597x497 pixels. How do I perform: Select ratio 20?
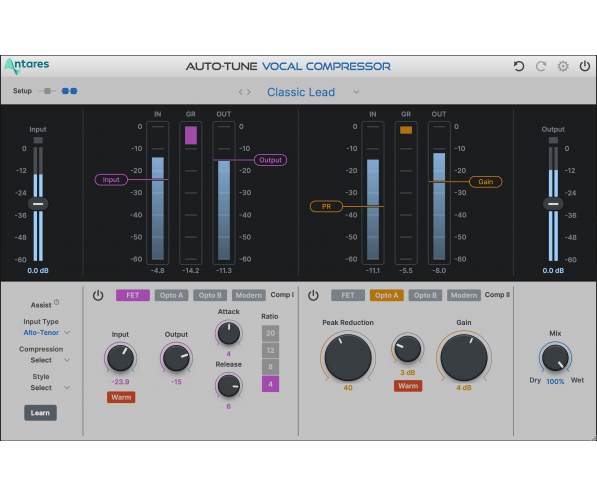point(270,333)
